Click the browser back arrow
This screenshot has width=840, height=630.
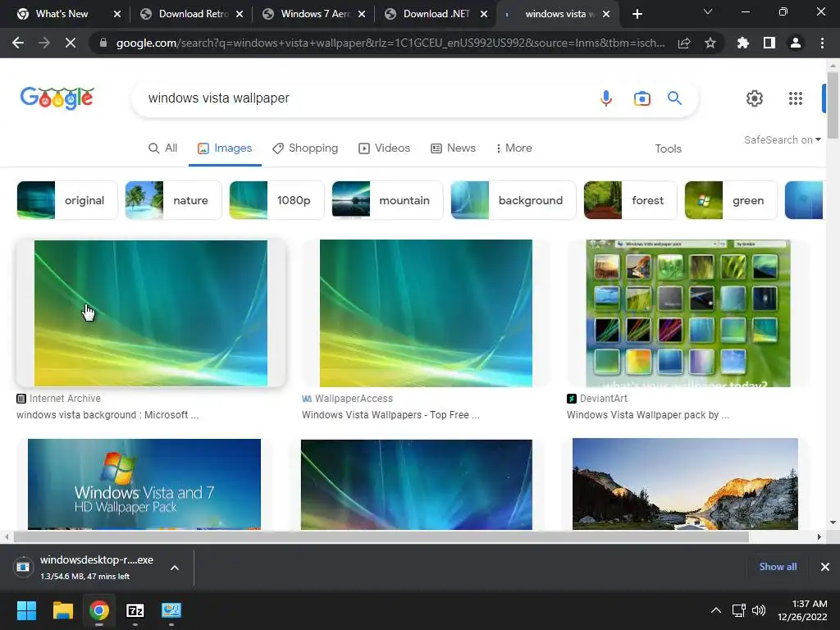18,43
